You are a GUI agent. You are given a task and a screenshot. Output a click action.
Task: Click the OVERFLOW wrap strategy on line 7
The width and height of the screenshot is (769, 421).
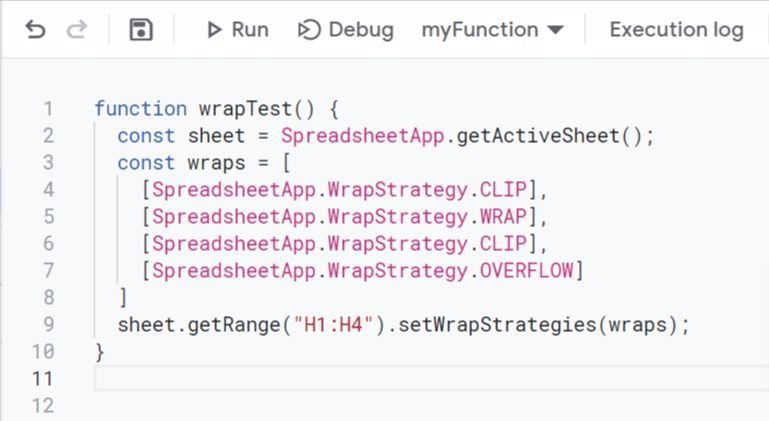(525, 271)
